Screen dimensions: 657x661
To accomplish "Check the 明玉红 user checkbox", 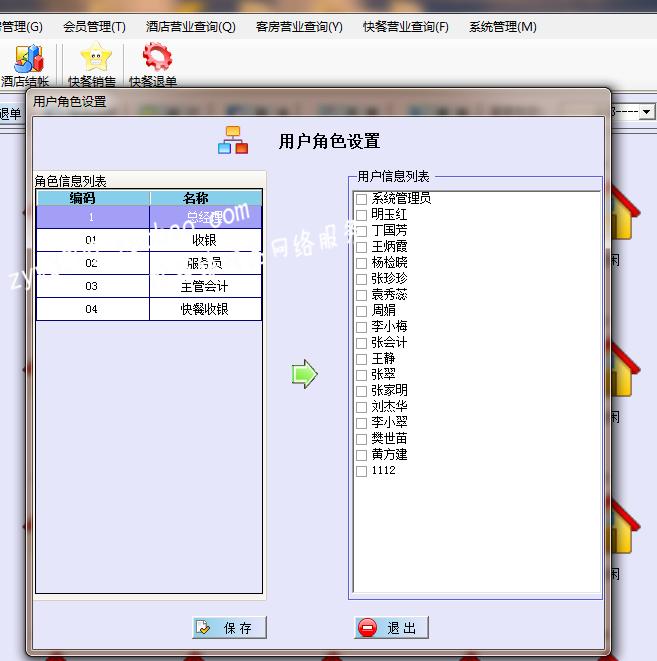I will coord(361,215).
